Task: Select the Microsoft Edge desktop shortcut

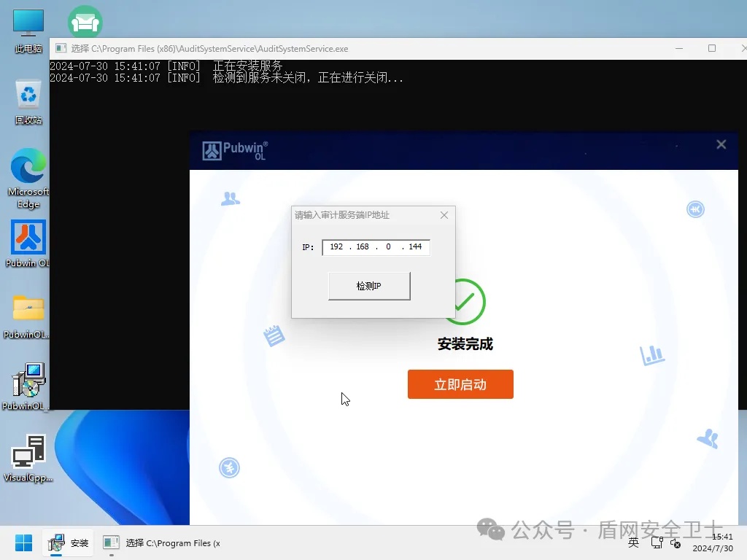Action: 28,179
